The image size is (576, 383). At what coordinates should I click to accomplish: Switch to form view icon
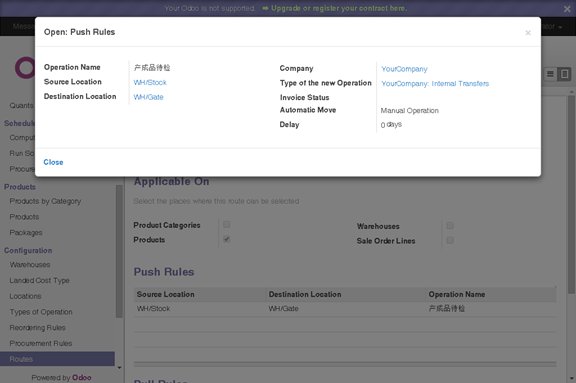(564, 75)
